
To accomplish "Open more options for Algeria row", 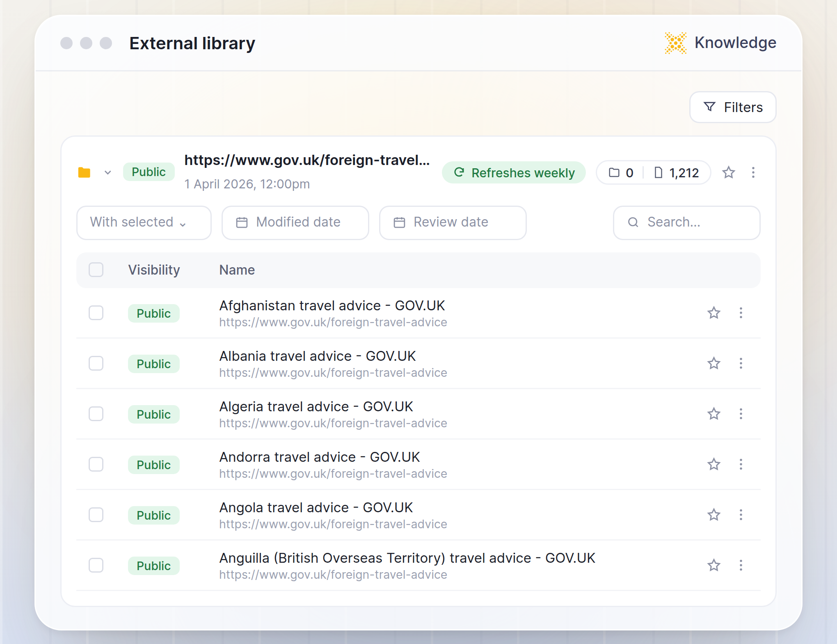I will (x=741, y=414).
